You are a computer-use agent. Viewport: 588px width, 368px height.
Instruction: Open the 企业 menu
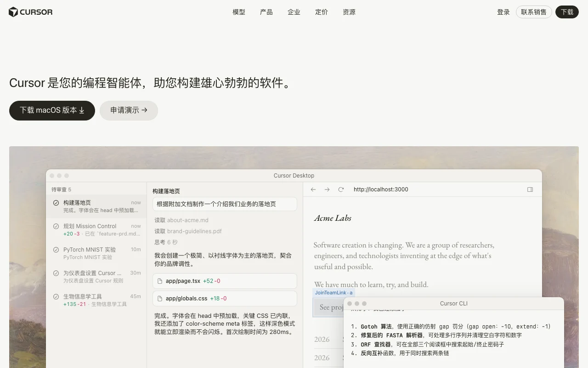(x=294, y=12)
